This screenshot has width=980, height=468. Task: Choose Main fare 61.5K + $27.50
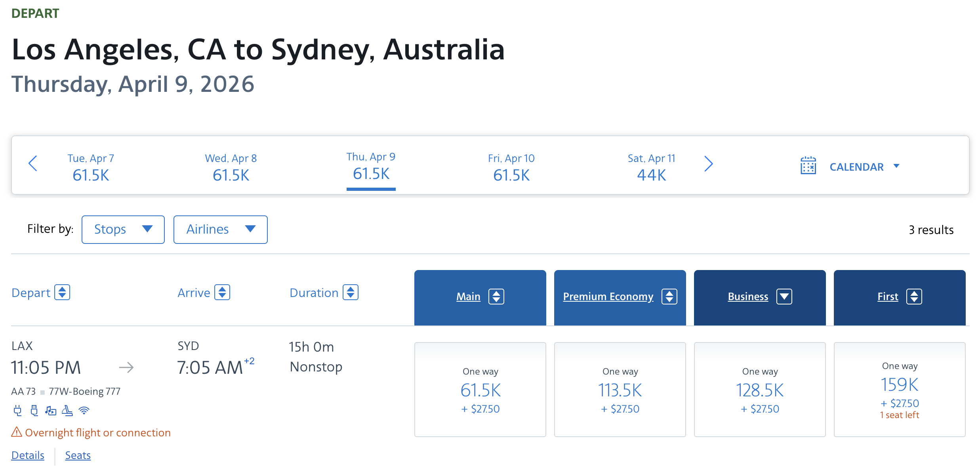point(480,390)
